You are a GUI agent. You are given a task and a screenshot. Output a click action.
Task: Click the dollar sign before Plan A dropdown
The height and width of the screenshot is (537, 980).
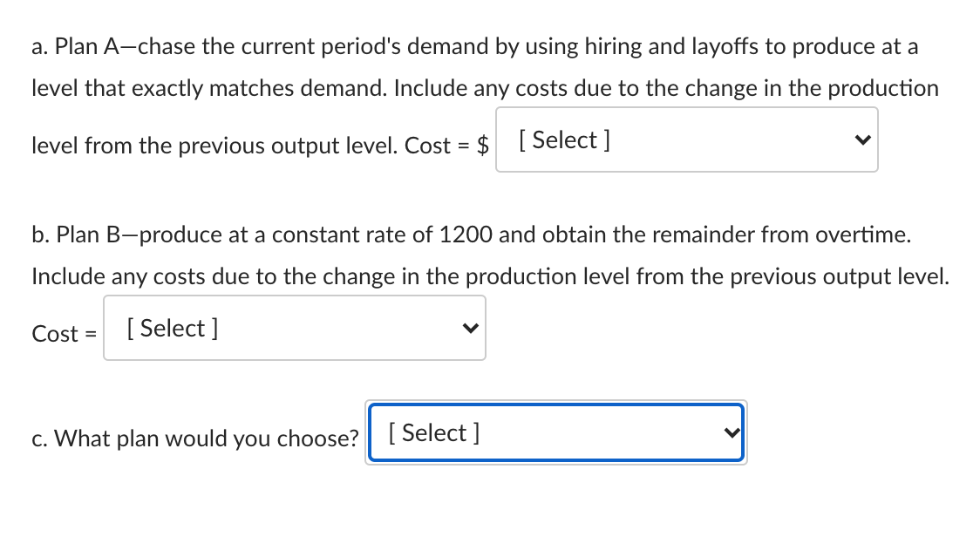point(480,146)
